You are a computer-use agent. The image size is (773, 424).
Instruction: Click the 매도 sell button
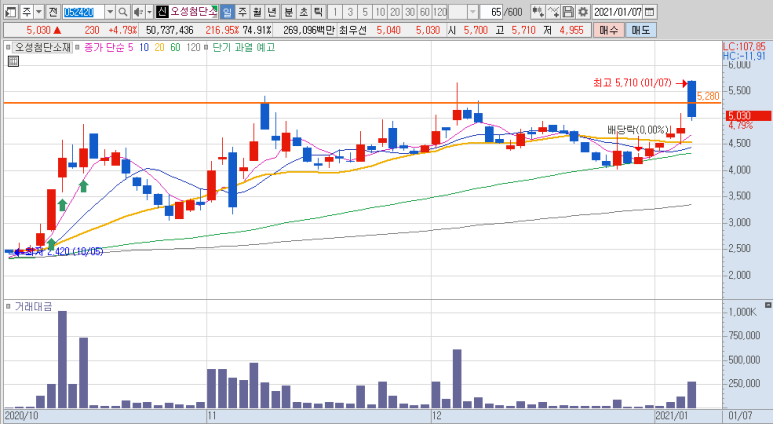coord(640,30)
